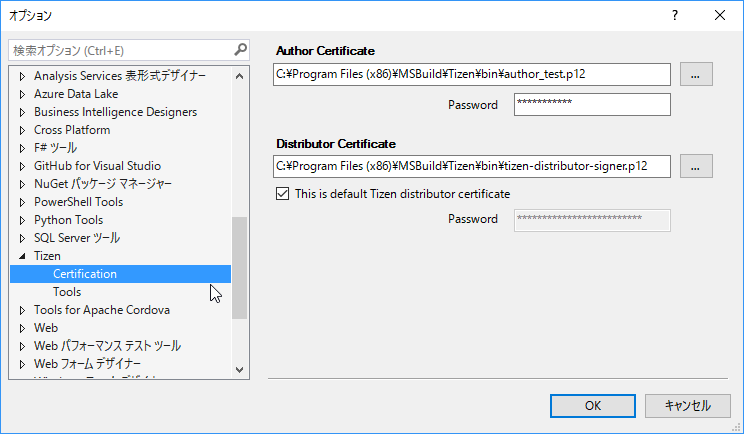The width and height of the screenshot is (744, 434).
Task: Select Azure Data Lake label
Action: click(x=76, y=93)
